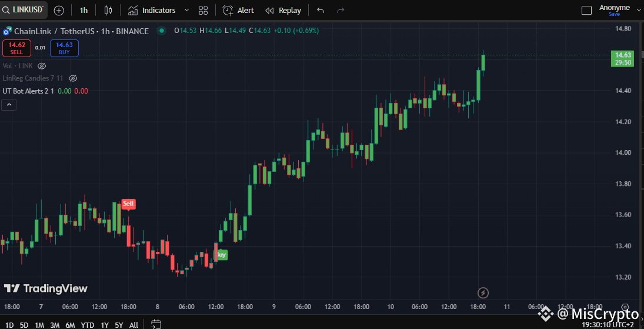Redo the last chart action

(x=340, y=10)
